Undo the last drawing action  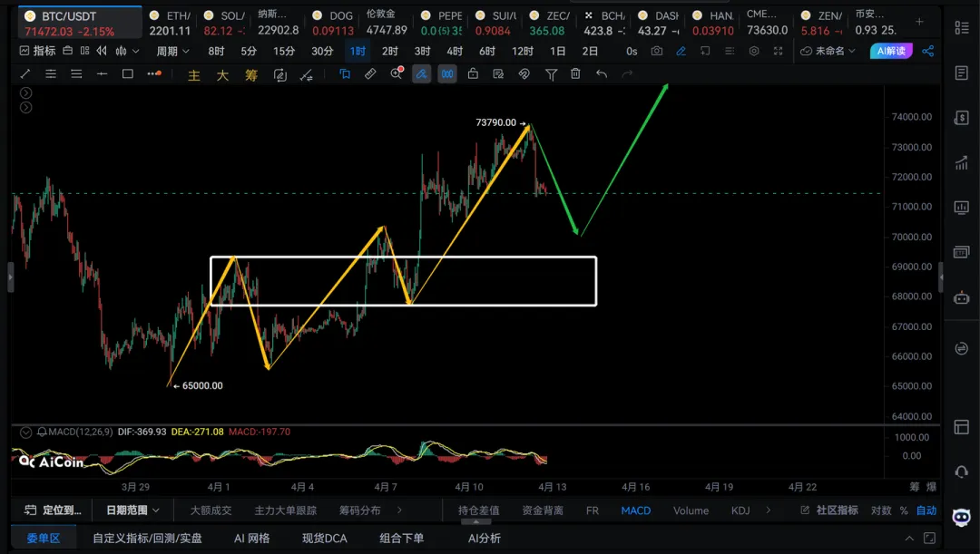[602, 74]
